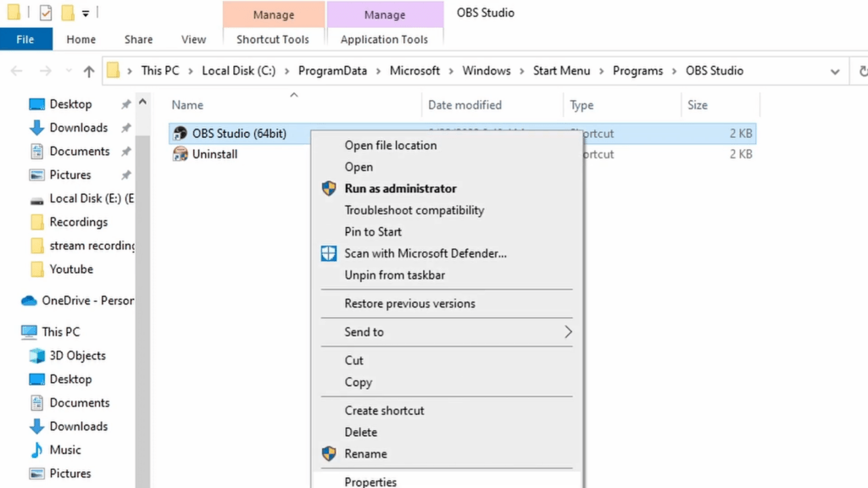Click the Run as administrator shield icon
This screenshot has width=868, height=488.
(329, 189)
